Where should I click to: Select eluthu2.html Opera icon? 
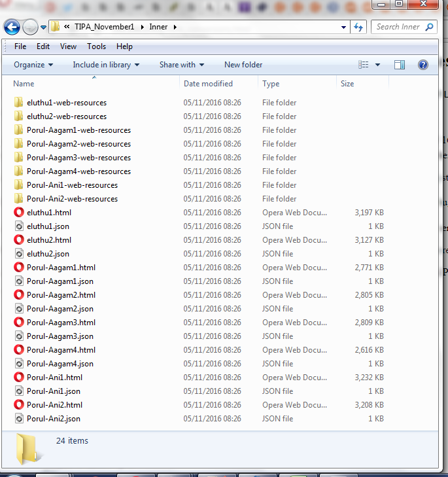click(18, 240)
